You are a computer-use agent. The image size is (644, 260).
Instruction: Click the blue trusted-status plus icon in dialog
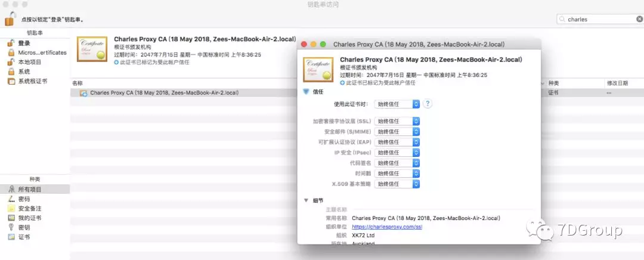pos(342,83)
